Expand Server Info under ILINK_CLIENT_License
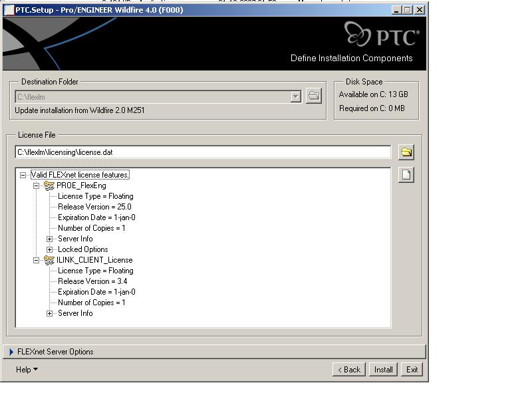This screenshot has height=399, width=532. [x=49, y=313]
